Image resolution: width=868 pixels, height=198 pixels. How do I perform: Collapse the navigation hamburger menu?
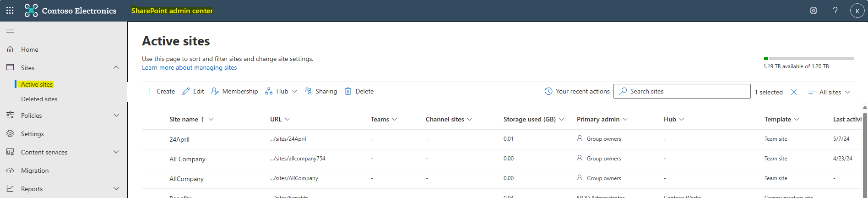point(10,31)
